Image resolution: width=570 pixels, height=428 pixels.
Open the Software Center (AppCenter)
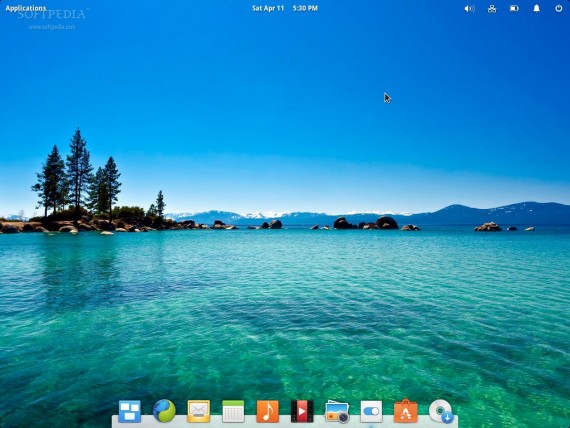406,411
